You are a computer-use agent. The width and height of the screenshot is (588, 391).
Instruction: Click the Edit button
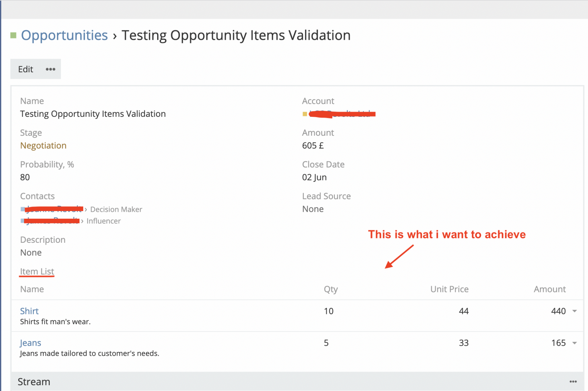click(x=26, y=69)
